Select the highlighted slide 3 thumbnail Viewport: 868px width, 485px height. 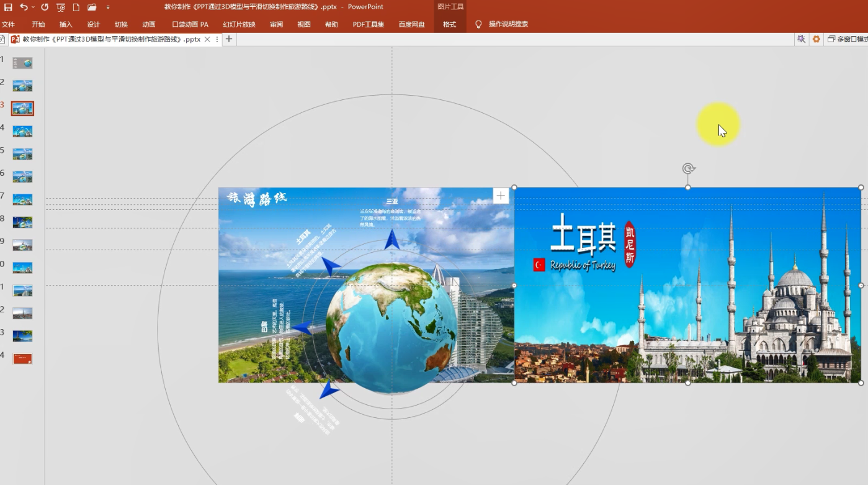[x=22, y=109]
